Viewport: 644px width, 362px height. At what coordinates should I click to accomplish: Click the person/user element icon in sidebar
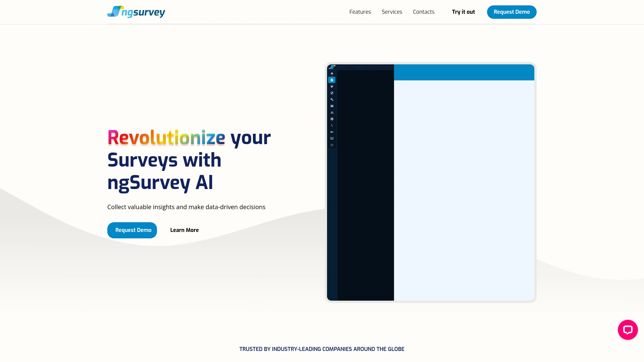coord(332,112)
